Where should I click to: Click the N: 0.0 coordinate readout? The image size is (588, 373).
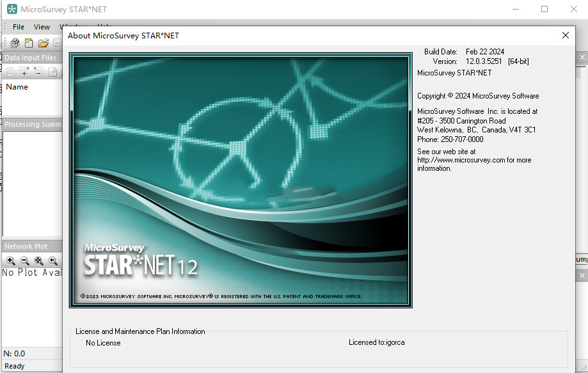tap(14, 354)
